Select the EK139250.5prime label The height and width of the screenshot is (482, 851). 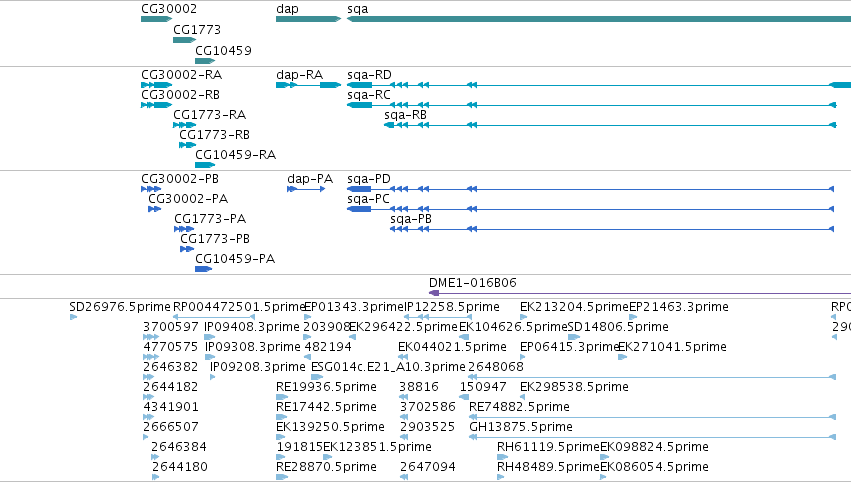(331, 427)
